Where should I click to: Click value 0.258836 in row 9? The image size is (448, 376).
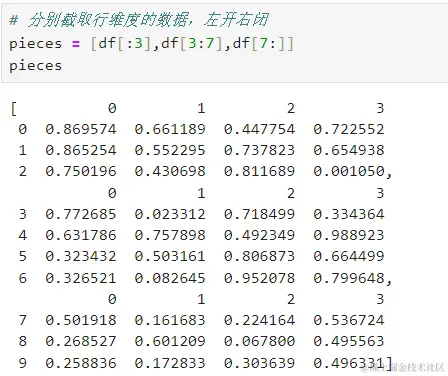(x=81, y=363)
